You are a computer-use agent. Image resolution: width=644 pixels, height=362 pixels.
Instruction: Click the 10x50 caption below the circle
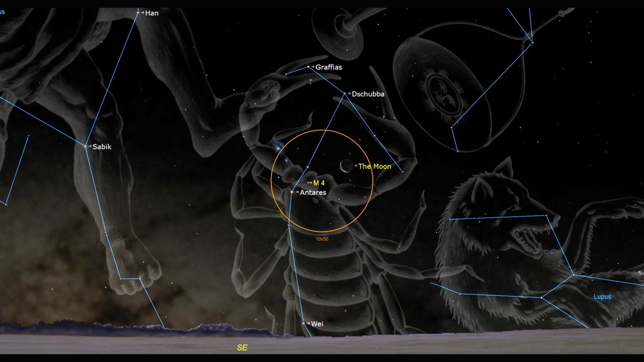tap(322, 239)
